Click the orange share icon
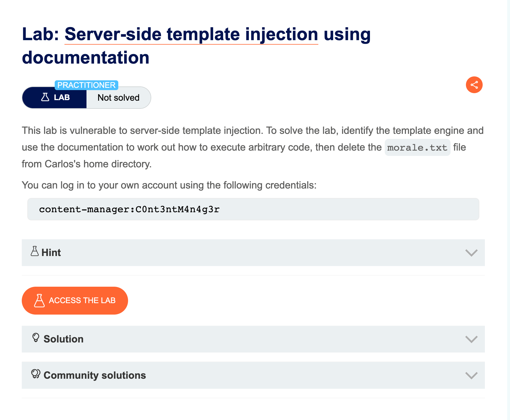The width and height of the screenshot is (510, 420). click(474, 85)
